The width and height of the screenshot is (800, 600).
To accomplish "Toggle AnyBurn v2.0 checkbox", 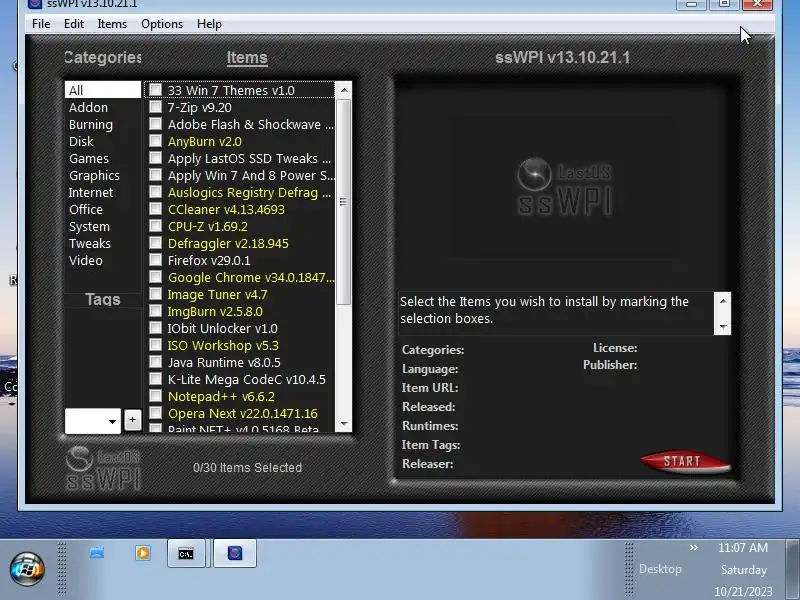I will coord(156,141).
